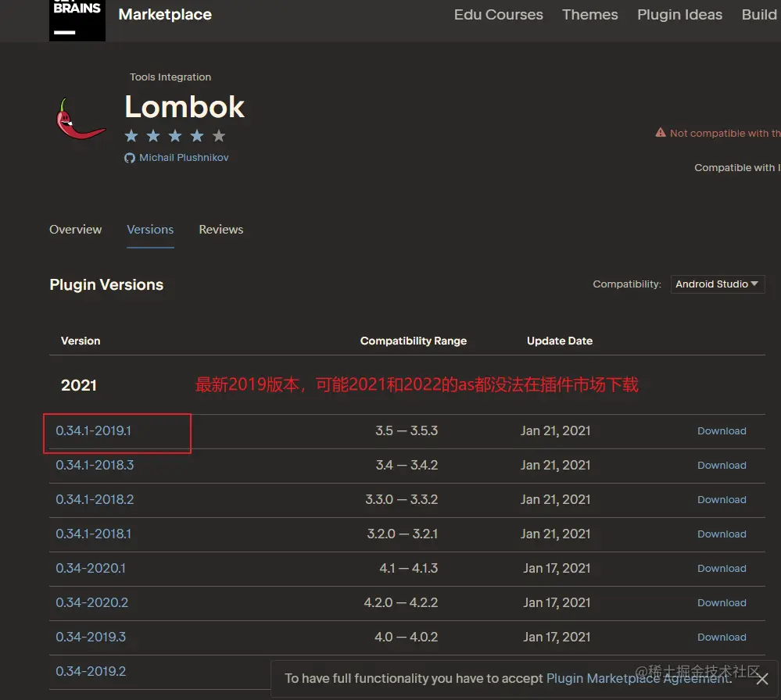Click the Lombok chili pepper icon
The height and width of the screenshot is (700, 781).
pyautogui.click(x=81, y=120)
